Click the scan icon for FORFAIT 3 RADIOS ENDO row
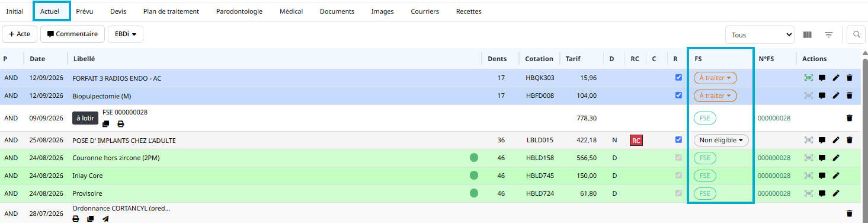868x223 pixels. (x=808, y=78)
